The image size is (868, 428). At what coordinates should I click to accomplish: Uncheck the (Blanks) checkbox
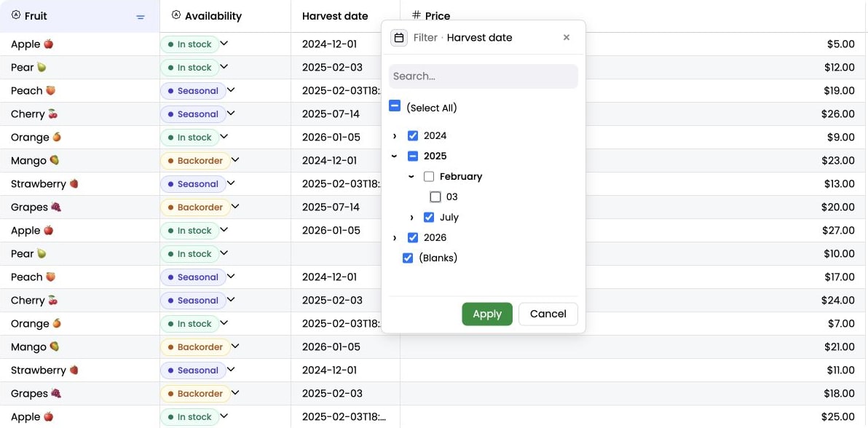[x=408, y=258]
